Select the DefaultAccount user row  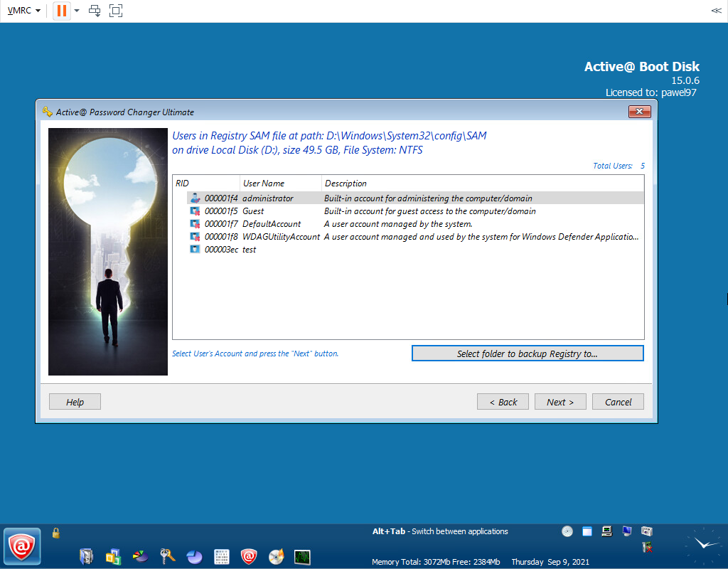(x=415, y=224)
